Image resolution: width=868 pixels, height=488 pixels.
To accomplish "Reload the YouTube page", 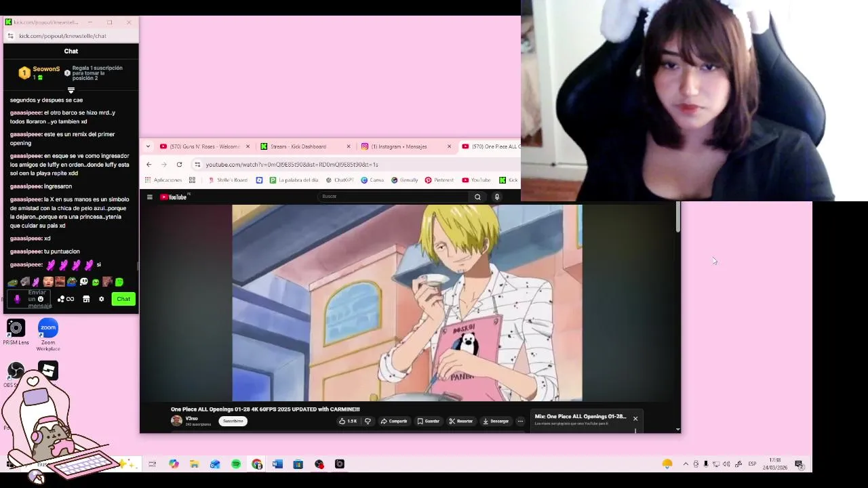I will pos(179,165).
